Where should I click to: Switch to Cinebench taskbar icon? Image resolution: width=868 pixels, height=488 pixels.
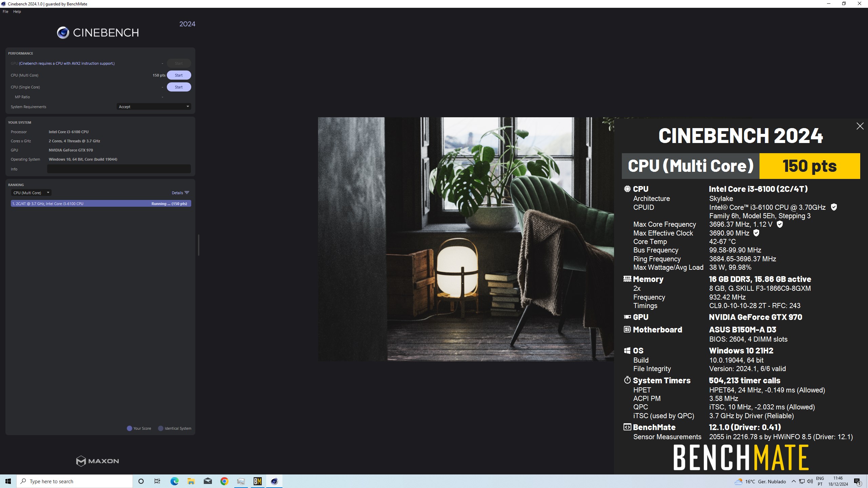click(x=274, y=481)
